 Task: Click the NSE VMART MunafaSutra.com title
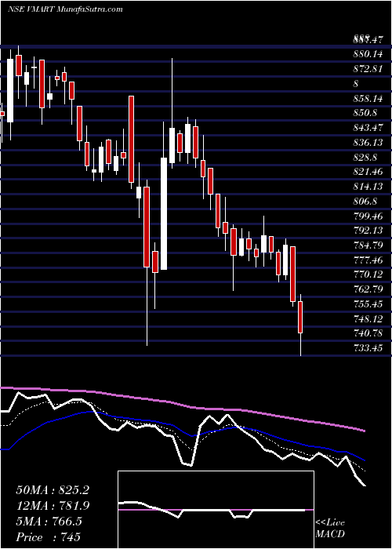point(65,9)
